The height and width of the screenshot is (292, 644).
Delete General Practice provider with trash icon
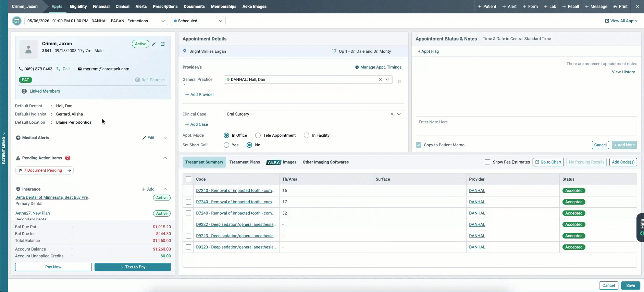pos(399,82)
